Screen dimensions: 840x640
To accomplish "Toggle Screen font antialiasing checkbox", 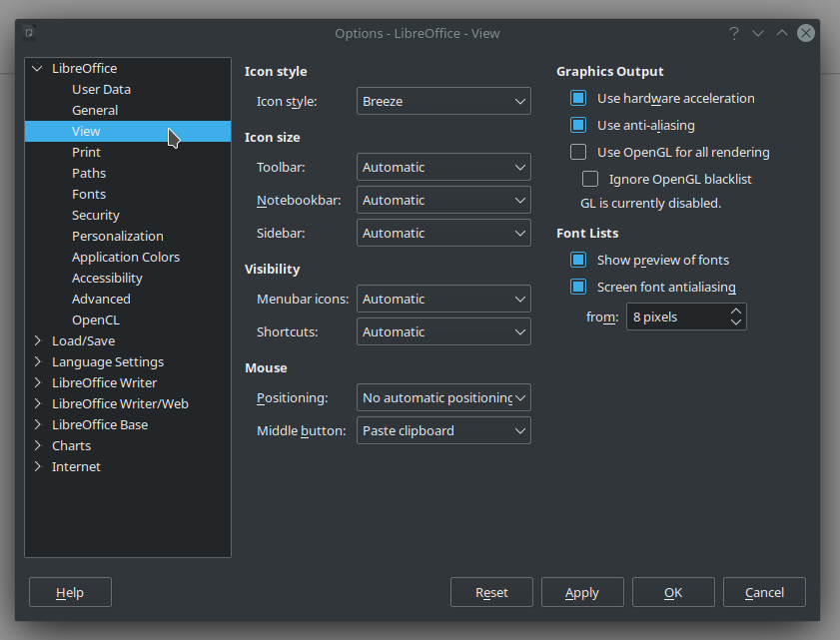I will 578,287.
